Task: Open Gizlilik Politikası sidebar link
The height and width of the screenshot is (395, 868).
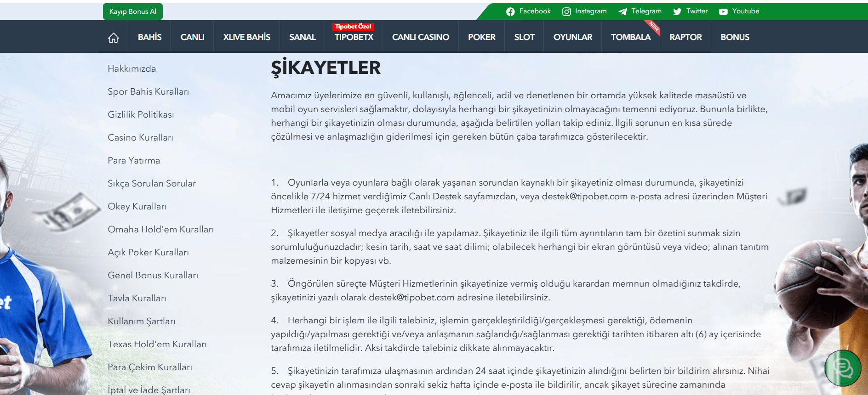Action: (x=141, y=115)
